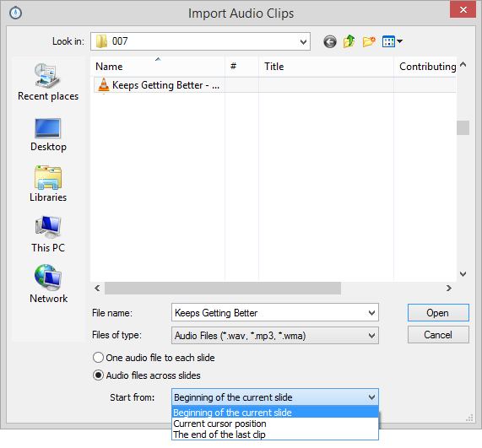Screen dimensions: 482x448
Task: Click the Go back arrow icon
Action: 329,41
